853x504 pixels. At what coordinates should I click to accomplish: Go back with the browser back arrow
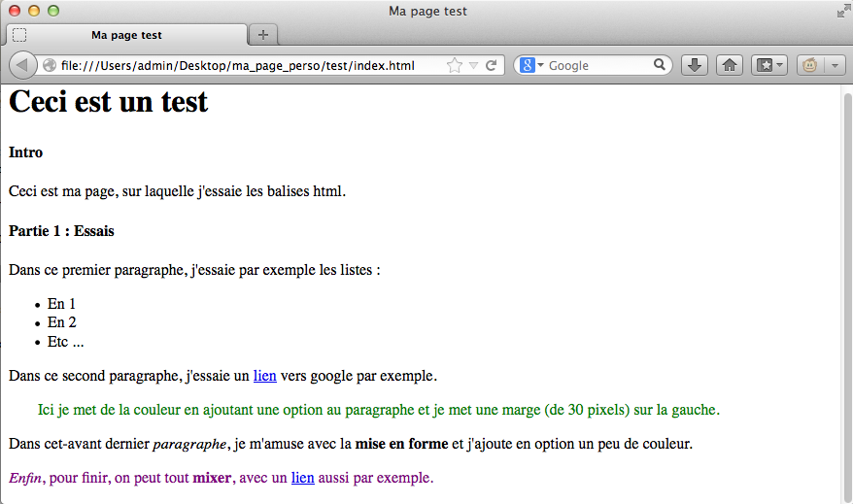(22, 65)
